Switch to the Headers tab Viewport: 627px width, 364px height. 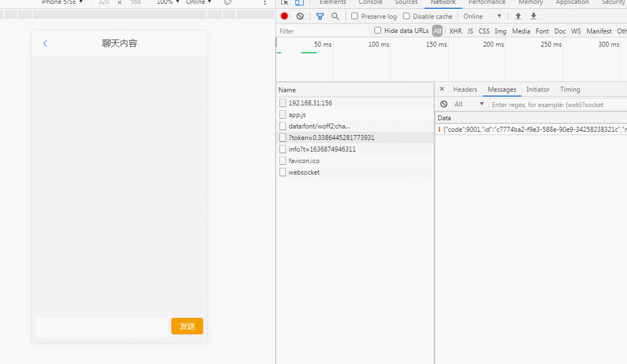(x=465, y=89)
